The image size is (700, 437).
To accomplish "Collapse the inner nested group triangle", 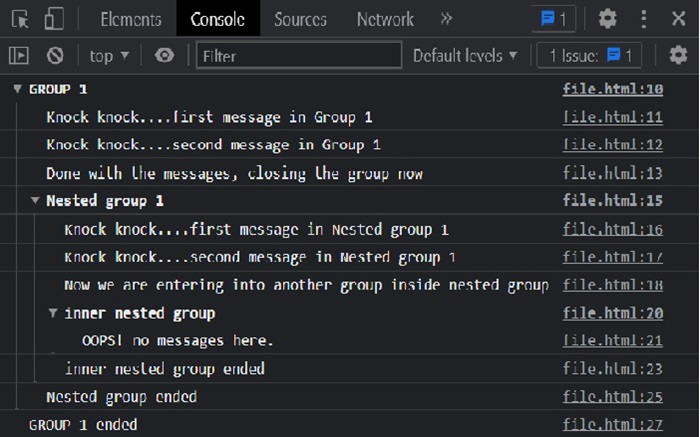I will pyautogui.click(x=53, y=313).
